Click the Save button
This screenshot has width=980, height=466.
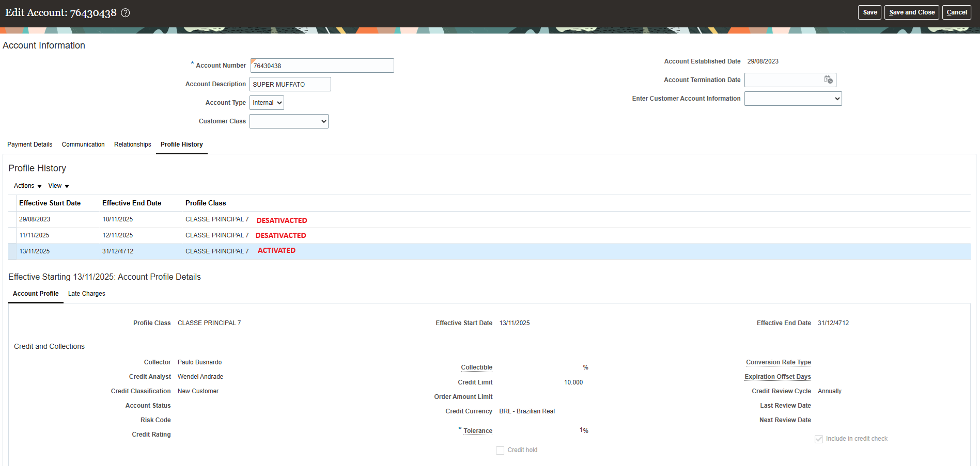pyautogui.click(x=869, y=12)
